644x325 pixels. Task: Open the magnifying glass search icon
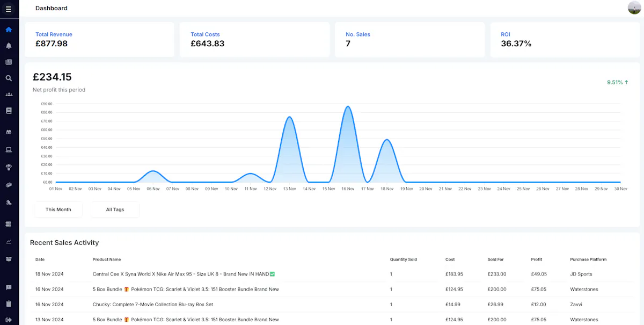[x=9, y=78]
